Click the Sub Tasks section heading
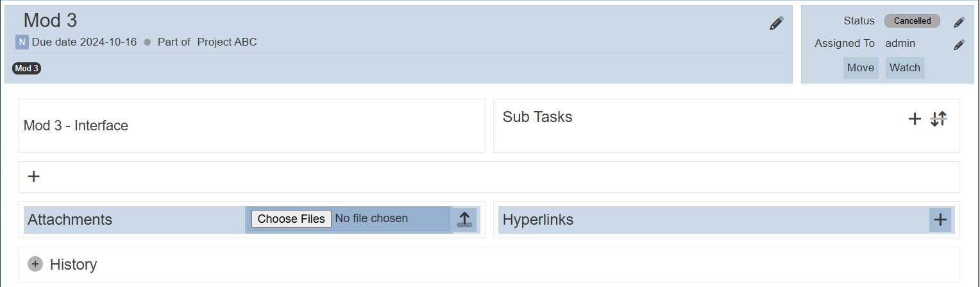Screen dimensions: 980x287 click(537, 117)
